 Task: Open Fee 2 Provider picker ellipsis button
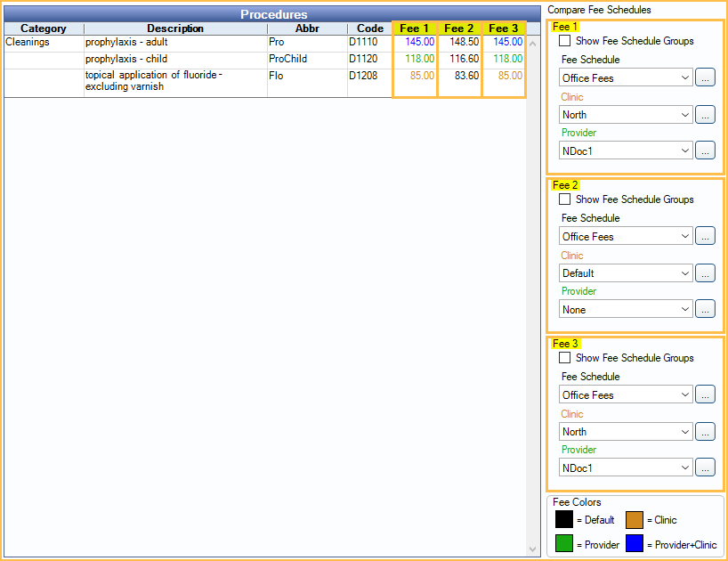(705, 309)
